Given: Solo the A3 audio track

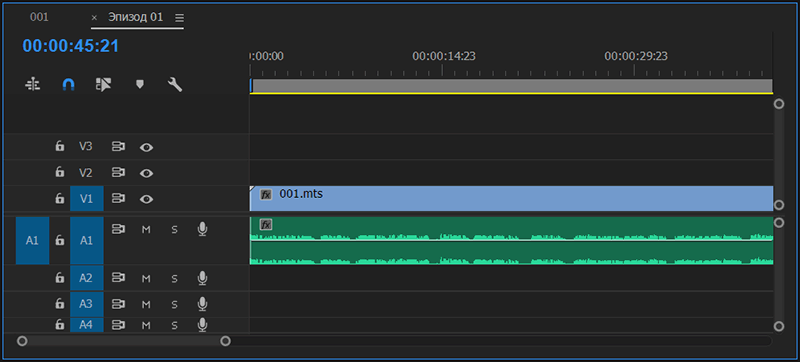Looking at the screenshot, I should pyautogui.click(x=174, y=304).
